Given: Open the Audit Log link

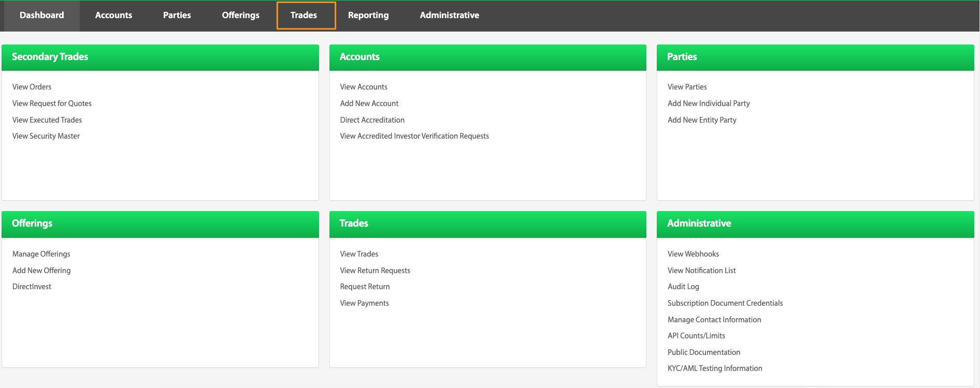Looking at the screenshot, I should [683, 287].
